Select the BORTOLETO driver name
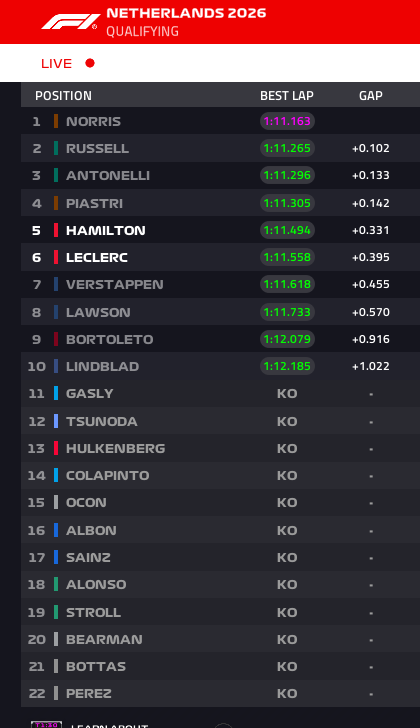Viewport: 420px width, 728px height. coord(110,339)
